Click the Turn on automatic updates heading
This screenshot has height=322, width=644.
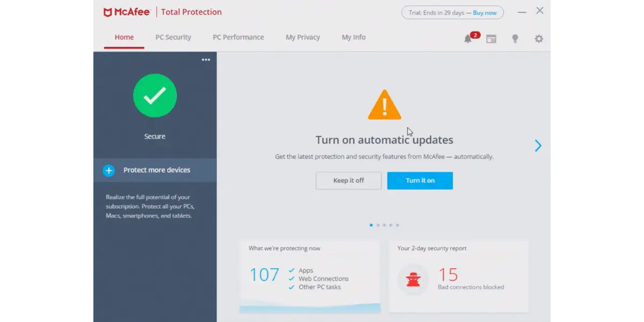point(384,140)
